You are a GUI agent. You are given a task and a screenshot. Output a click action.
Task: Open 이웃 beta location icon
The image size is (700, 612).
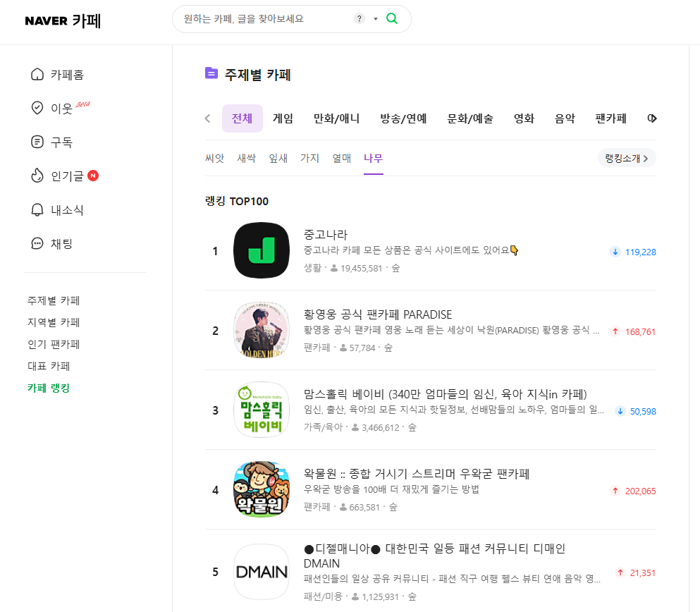click(37, 108)
